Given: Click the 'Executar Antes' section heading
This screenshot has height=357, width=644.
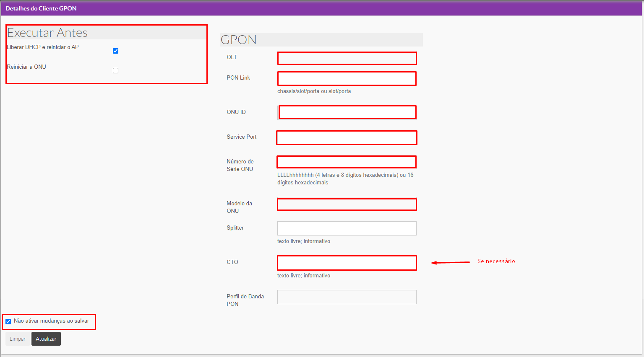Looking at the screenshot, I should click(x=47, y=33).
